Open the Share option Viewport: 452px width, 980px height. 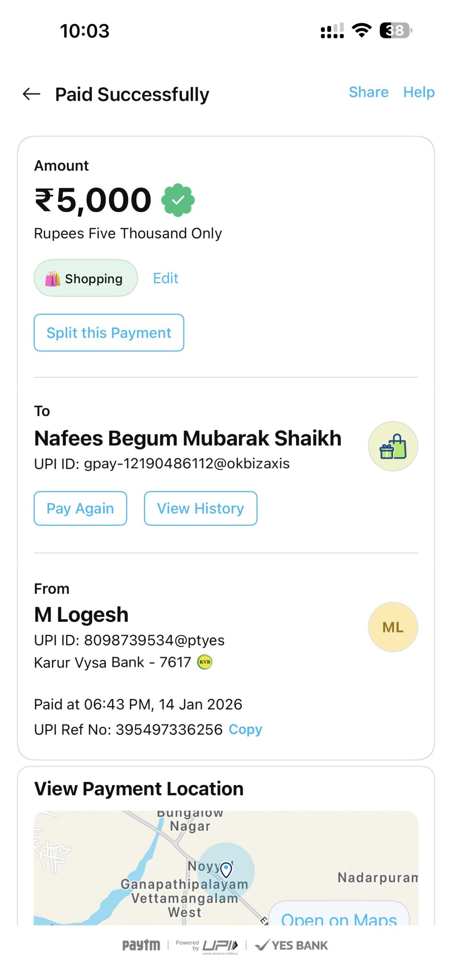click(x=369, y=92)
